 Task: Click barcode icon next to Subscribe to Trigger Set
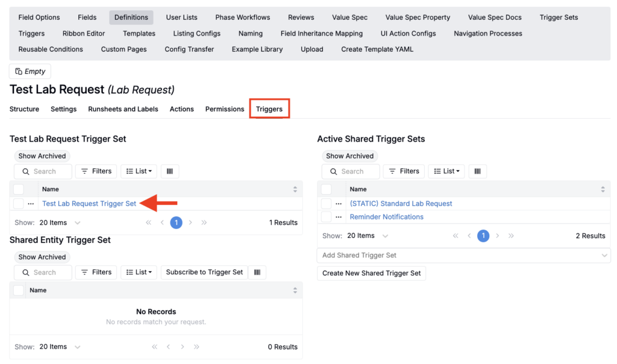click(x=257, y=272)
